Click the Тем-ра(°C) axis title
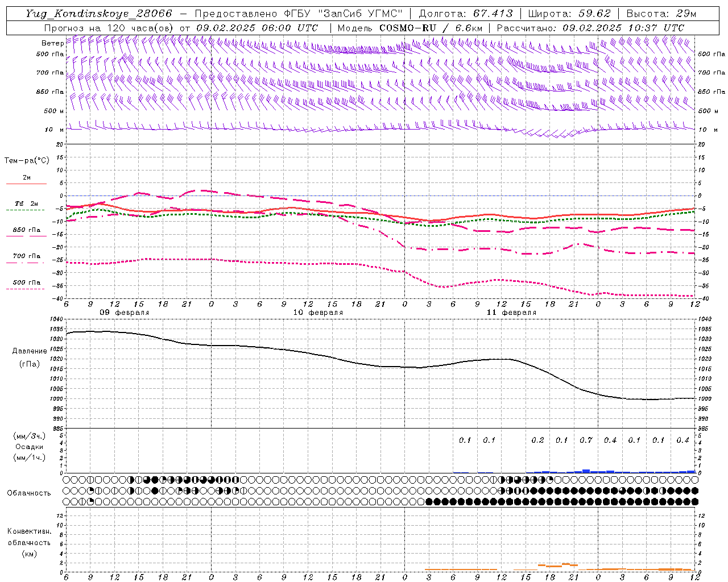This screenshot has width=728, height=582. [x=27, y=161]
